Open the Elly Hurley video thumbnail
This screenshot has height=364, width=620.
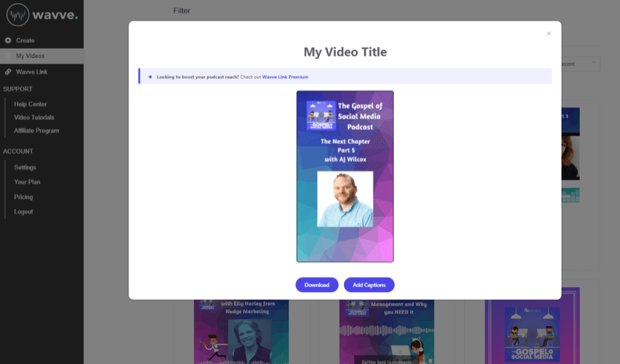tap(241, 331)
